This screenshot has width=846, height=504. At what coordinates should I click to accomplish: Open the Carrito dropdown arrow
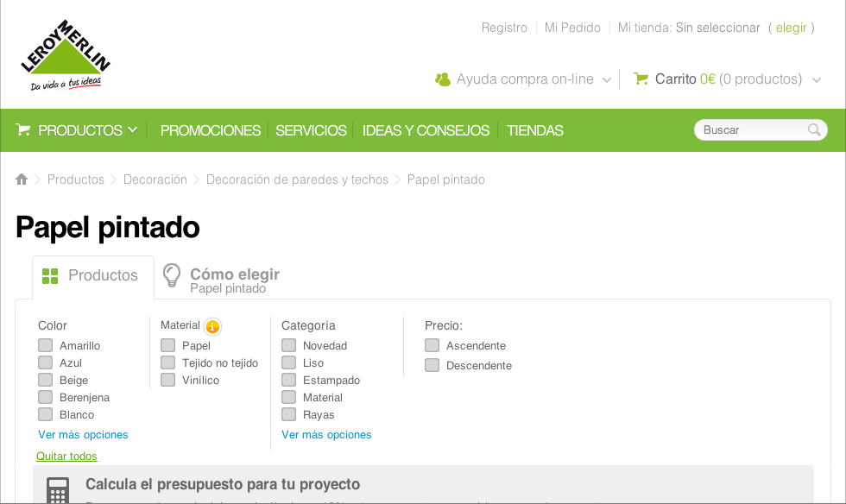[x=817, y=79]
